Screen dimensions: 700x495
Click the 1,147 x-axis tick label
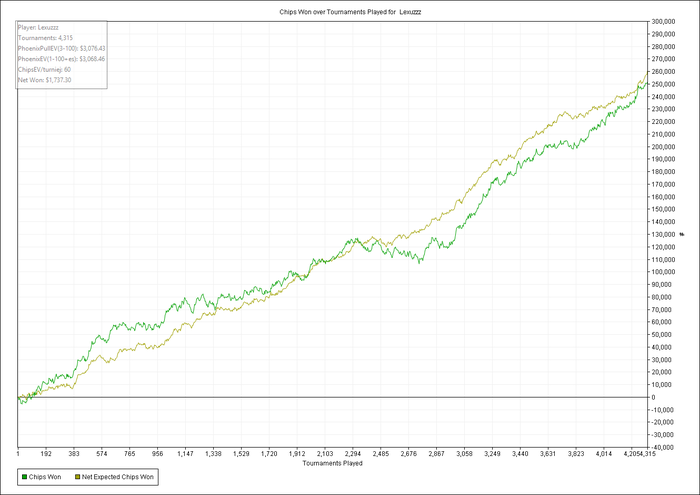185,454
